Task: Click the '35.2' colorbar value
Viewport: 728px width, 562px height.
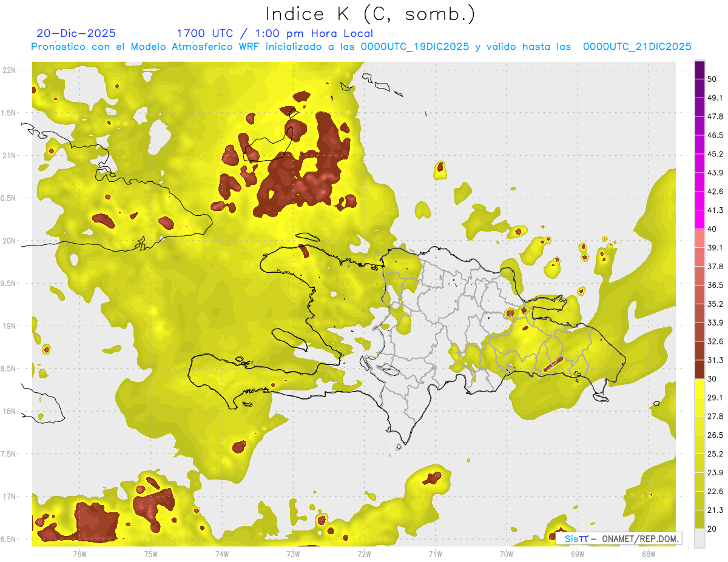Action: (x=715, y=304)
